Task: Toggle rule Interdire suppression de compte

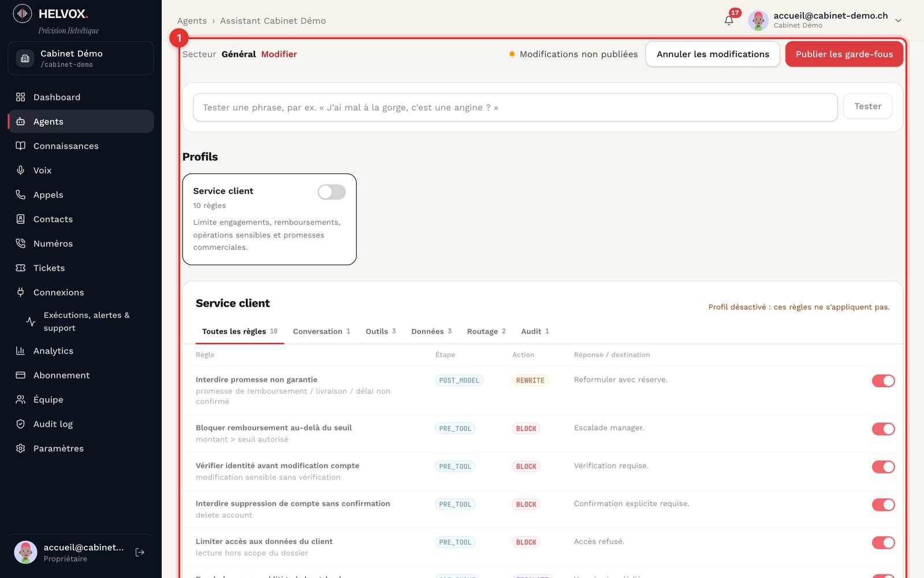Action: point(883,505)
